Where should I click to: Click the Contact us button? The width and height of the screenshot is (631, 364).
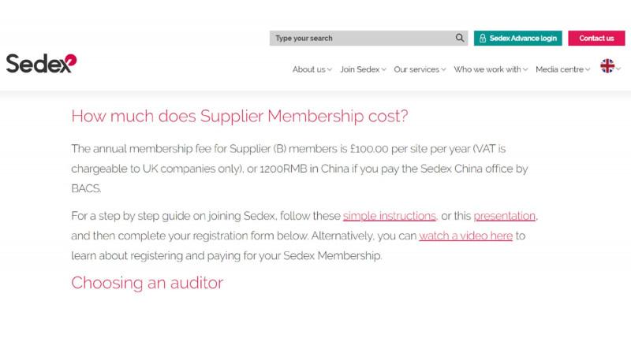[596, 38]
